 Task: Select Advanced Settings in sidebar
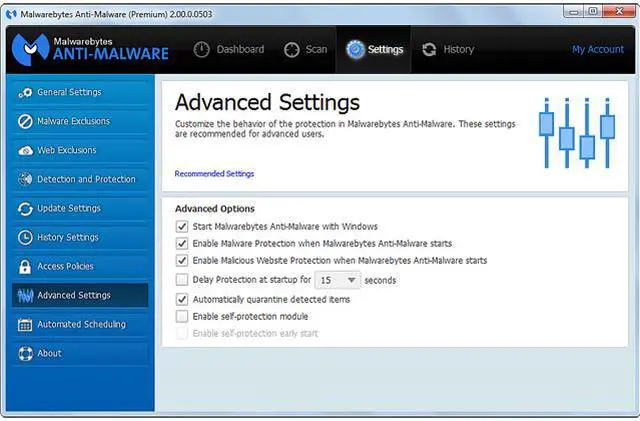(x=80, y=295)
